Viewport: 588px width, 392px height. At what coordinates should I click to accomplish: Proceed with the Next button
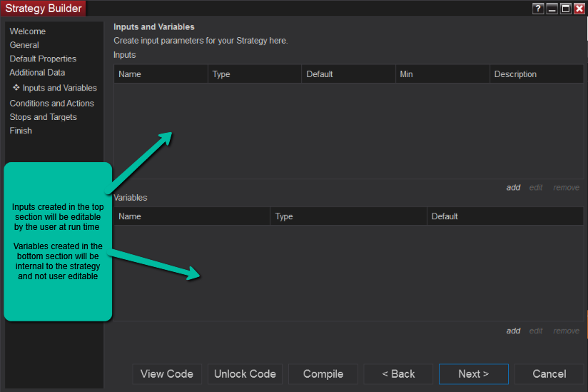coord(474,374)
